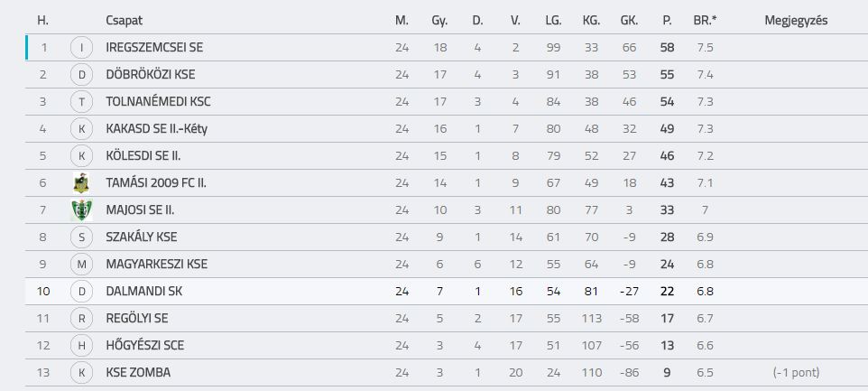The height and width of the screenshot is (391, 868).
Task: Click the 'P.' points column header
Action: click(667, 21)
